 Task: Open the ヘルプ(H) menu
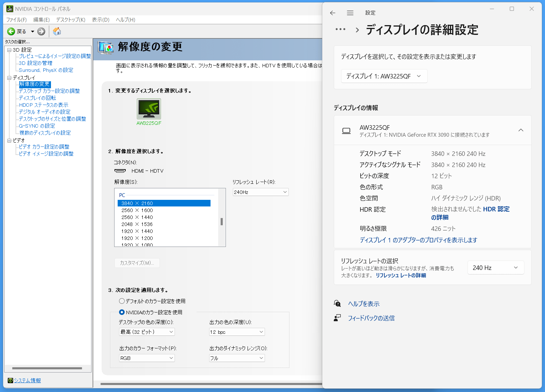(x=125, y=20)
